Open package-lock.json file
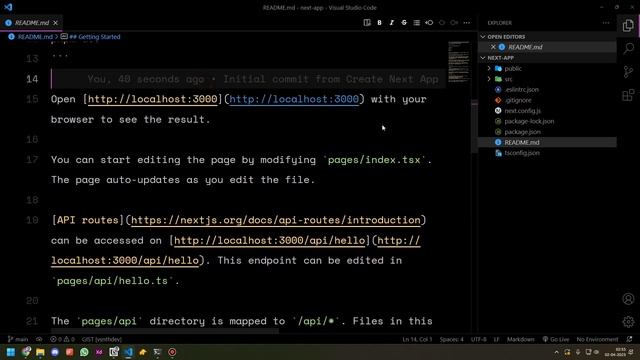Screen dimensions: 640x360 coord(529,121)
